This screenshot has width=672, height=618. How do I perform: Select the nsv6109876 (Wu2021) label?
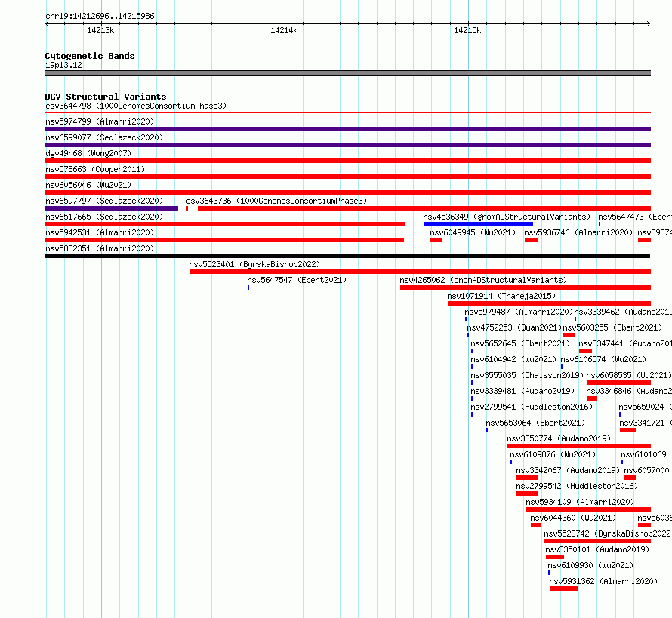point(553,454)
